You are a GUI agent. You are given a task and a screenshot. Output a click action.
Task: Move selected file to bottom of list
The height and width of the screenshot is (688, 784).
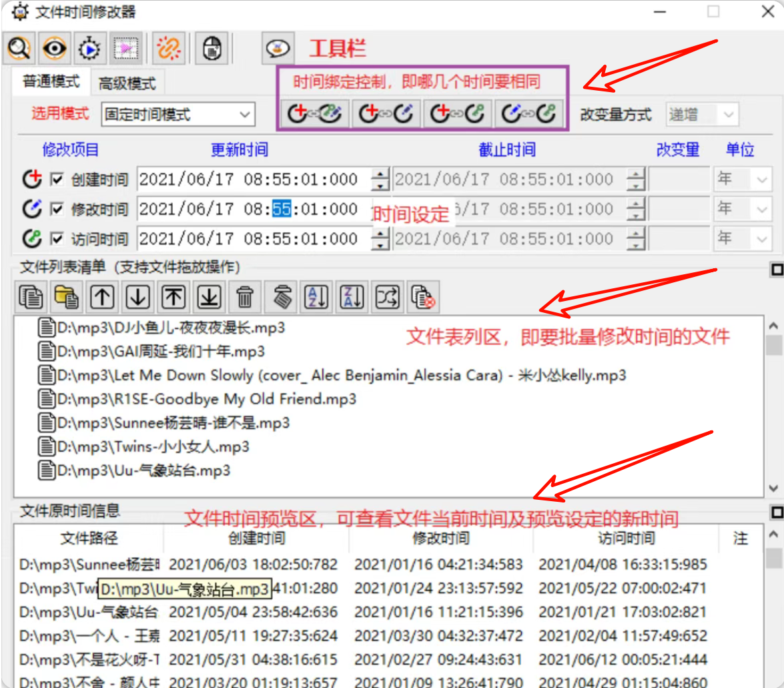[210, 297]
